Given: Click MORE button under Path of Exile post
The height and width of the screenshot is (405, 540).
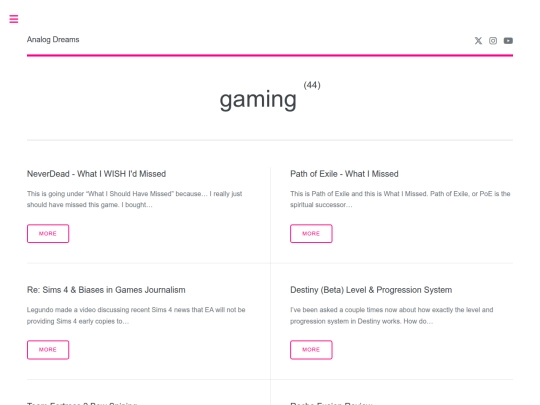Looking at the screenshot, I should coord(311,233).
